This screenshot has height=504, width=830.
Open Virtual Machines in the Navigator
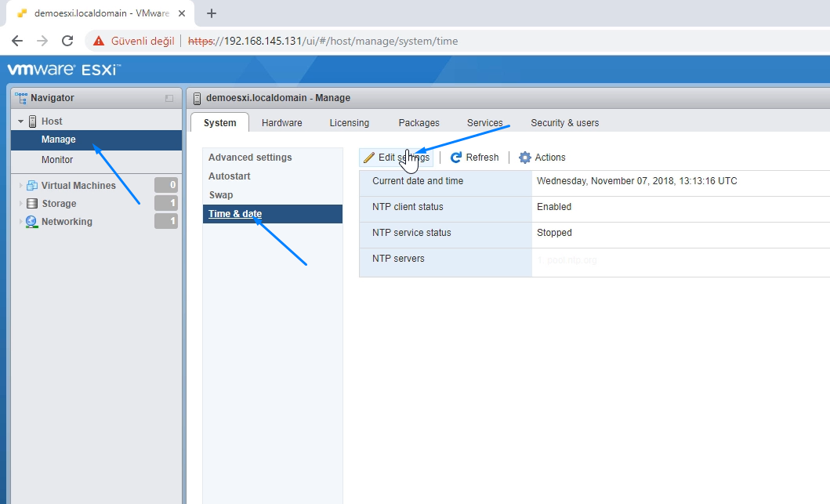[x=78, y=185]
